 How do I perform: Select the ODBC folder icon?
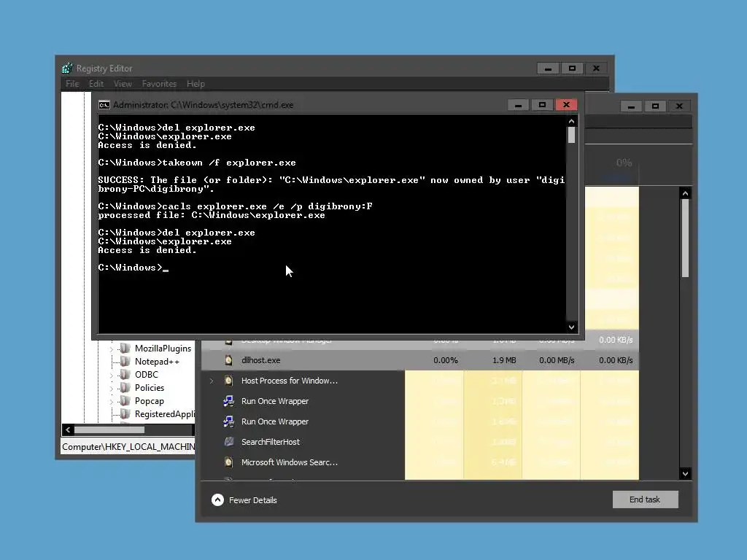pos(125,374)
